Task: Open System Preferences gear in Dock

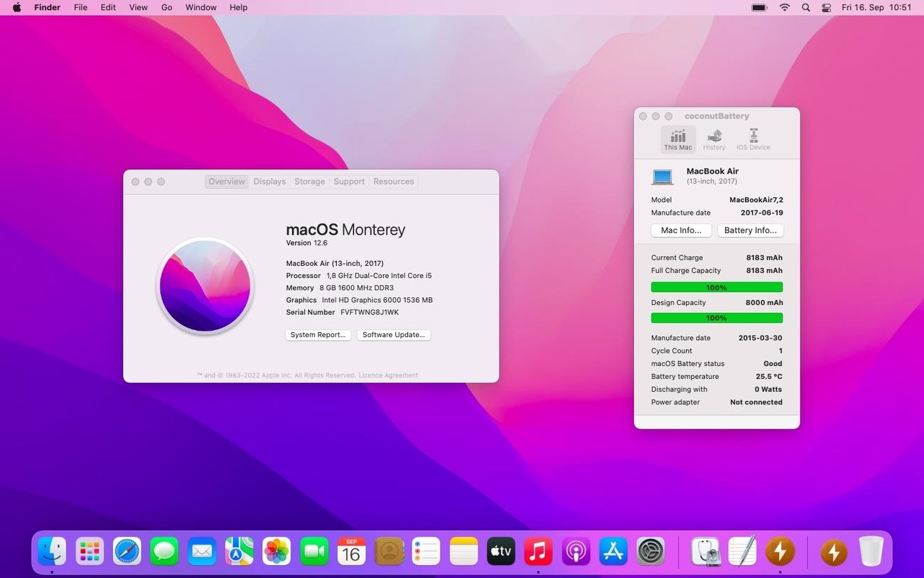Action: (650, 551)
